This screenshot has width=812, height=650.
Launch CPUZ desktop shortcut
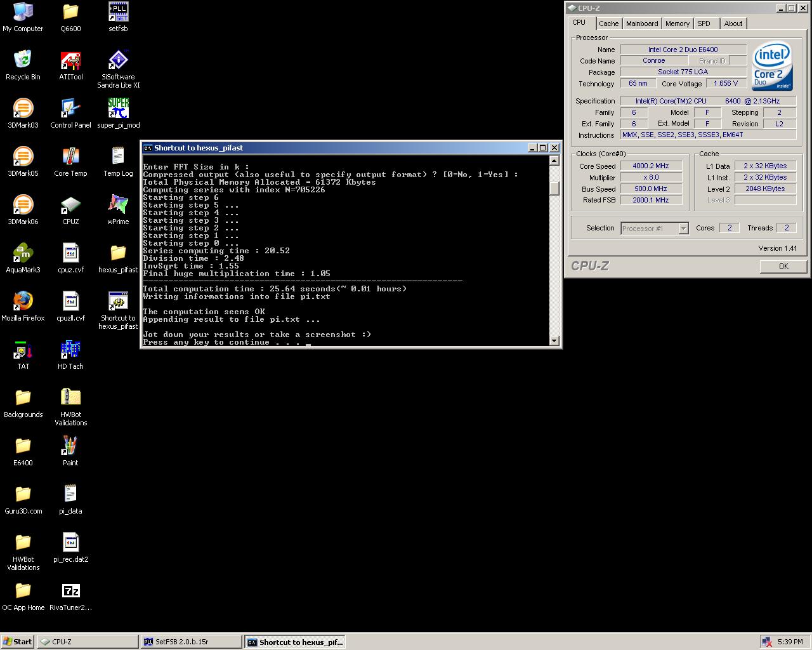[70, 210]
